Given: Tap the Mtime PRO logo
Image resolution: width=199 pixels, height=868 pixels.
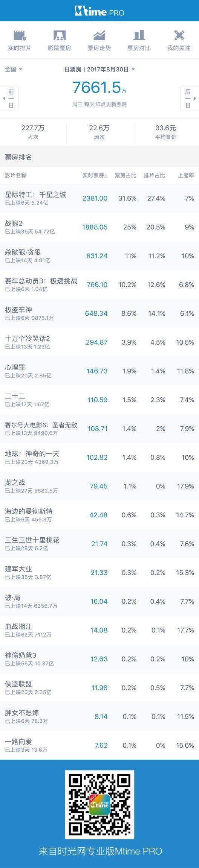Looking at the screenshot, I should click(99, 12).
